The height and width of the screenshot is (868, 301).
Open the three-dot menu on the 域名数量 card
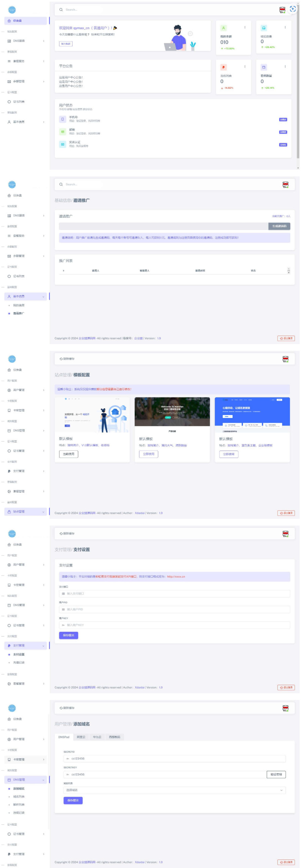[285, 27]
